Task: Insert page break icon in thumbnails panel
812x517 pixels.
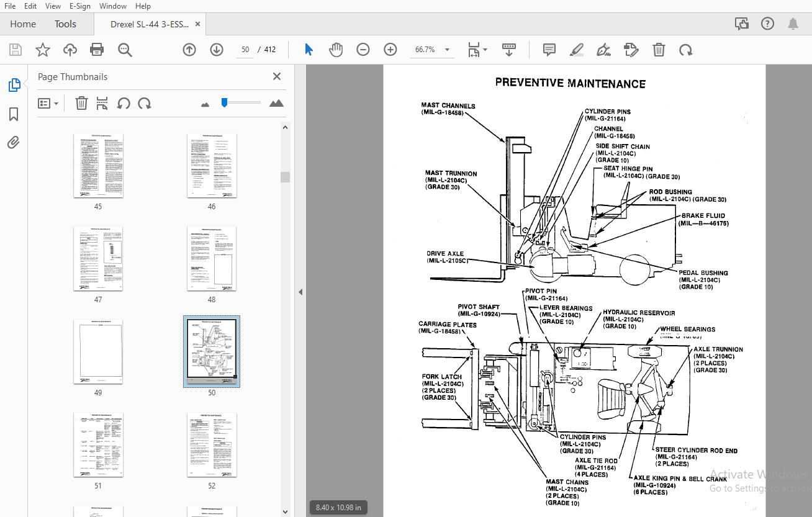Action: [x=102, y=103]
